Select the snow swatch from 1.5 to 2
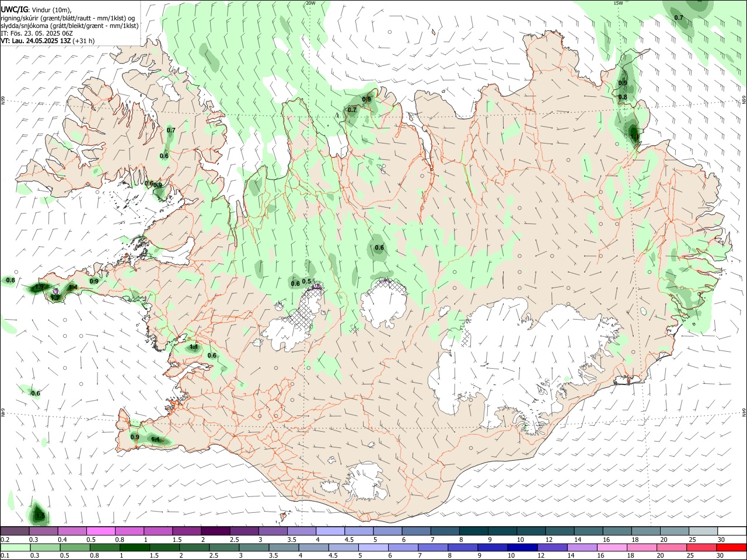 [186, 531]
